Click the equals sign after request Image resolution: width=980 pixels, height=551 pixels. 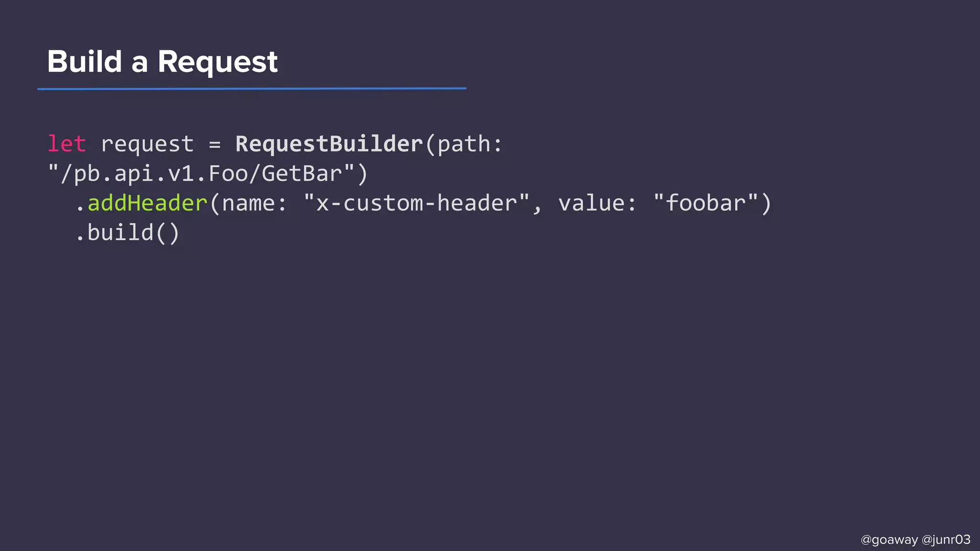[215, 144]
